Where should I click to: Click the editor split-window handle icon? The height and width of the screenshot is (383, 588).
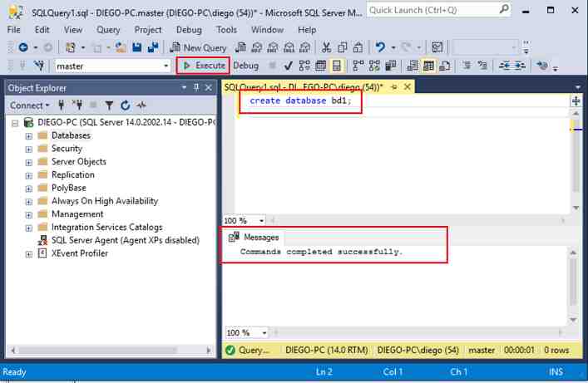tap(576, 101)
